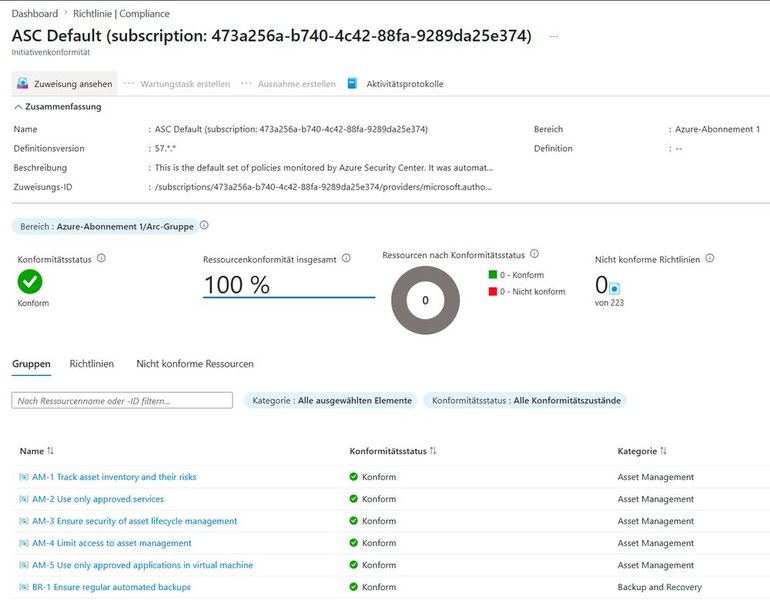Click info icon next to Konformitätsstatus heading
Image resolution: width=770 pixels, height=600 pixels.
point(101,258)
